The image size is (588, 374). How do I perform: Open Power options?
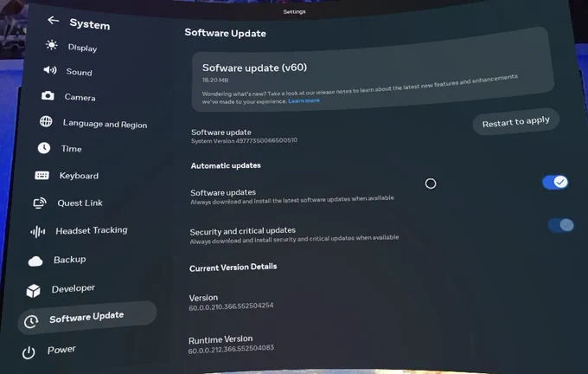tap(61, 350)
